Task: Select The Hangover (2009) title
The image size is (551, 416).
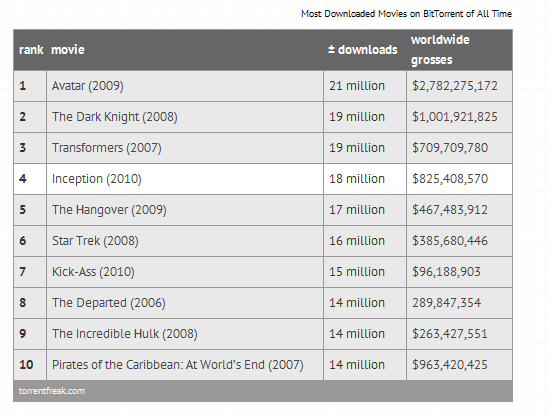Action: (x=109, y=210)
